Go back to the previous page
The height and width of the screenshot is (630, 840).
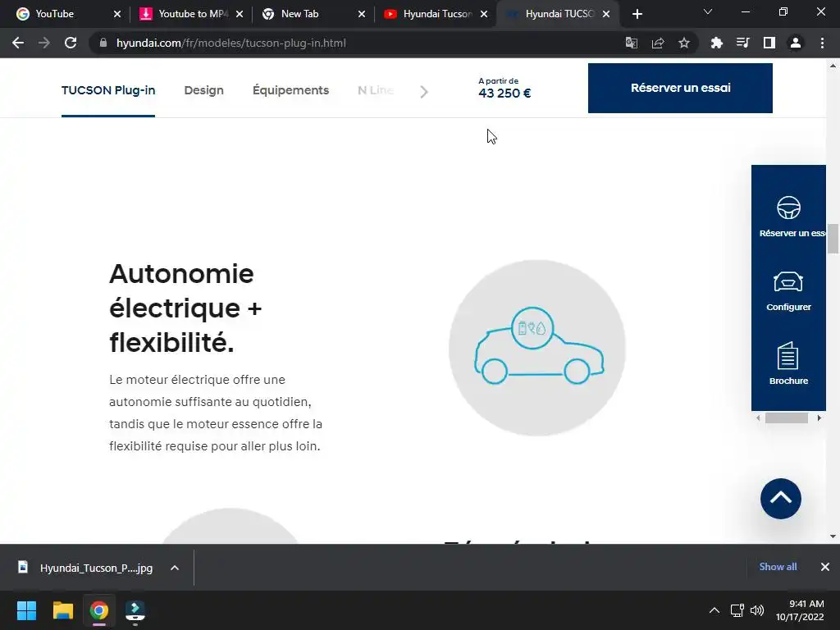click(x=18, y=43)
